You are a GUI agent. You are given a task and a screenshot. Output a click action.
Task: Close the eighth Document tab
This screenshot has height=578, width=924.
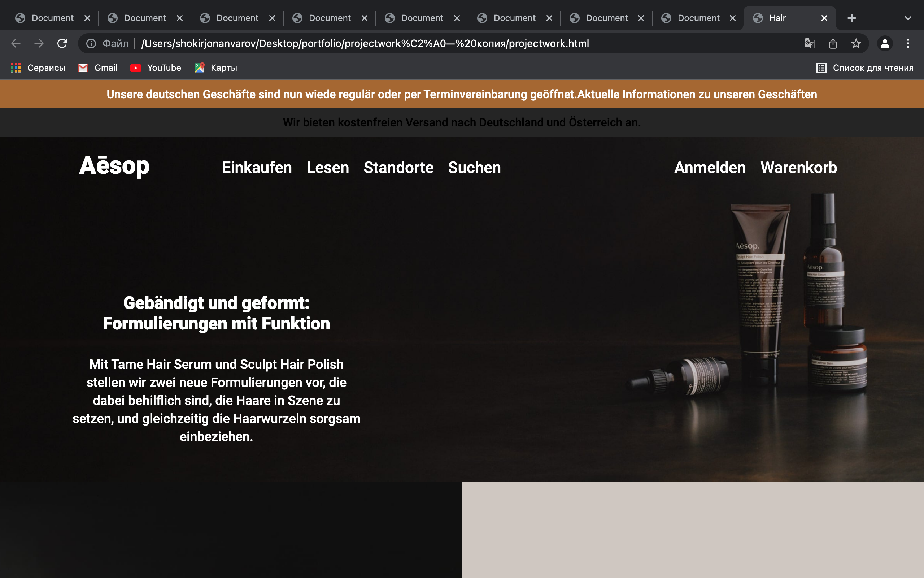pos(733,18)
